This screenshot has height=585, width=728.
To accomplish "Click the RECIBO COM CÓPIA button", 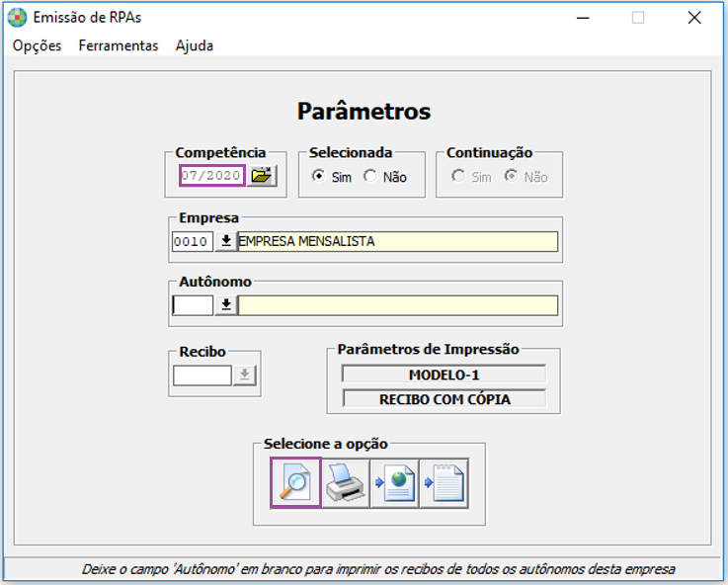I will (445, 399).
